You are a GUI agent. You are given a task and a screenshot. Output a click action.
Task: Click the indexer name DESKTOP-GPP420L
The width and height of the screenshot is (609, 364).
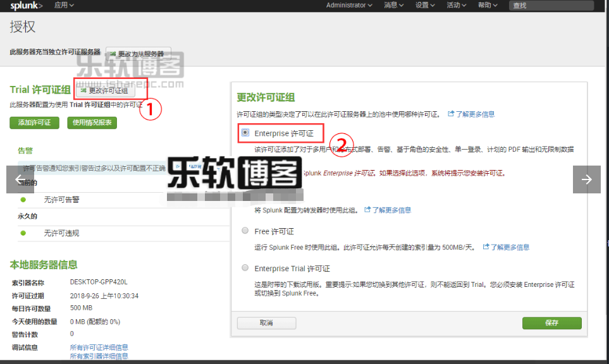tap(99, 282)
